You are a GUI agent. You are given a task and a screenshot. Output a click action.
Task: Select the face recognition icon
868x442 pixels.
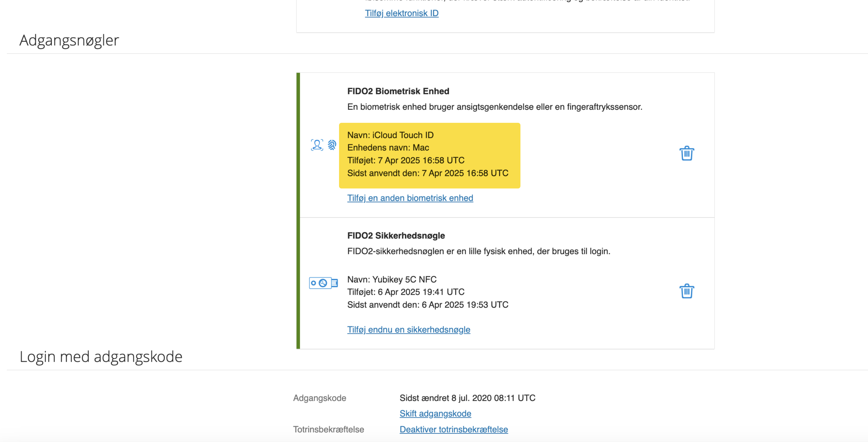(317, 145)
